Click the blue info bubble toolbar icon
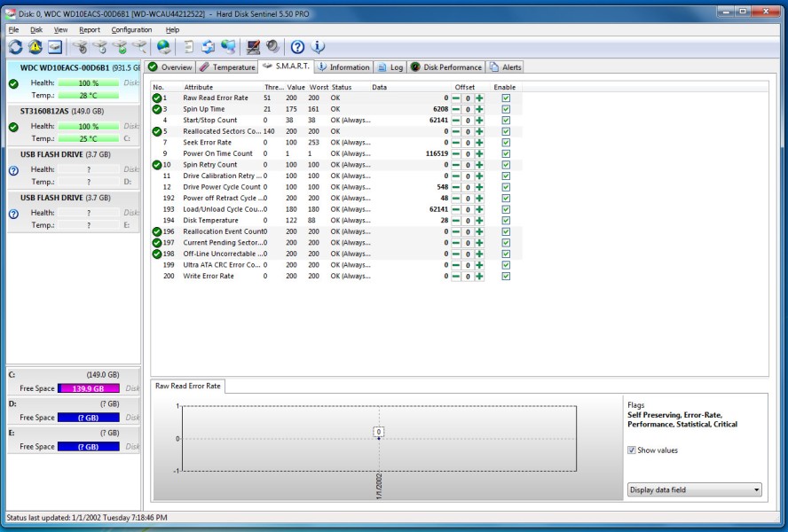The height and width of the screenshot is (532, 788). point(317,47)
